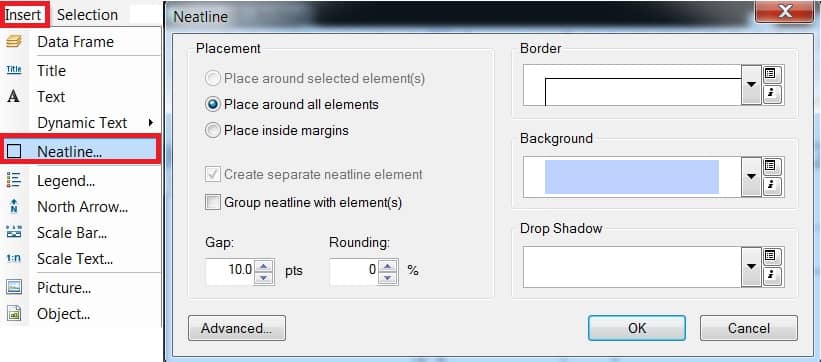Click the light blue Background swatch

[x=631, y=177]
